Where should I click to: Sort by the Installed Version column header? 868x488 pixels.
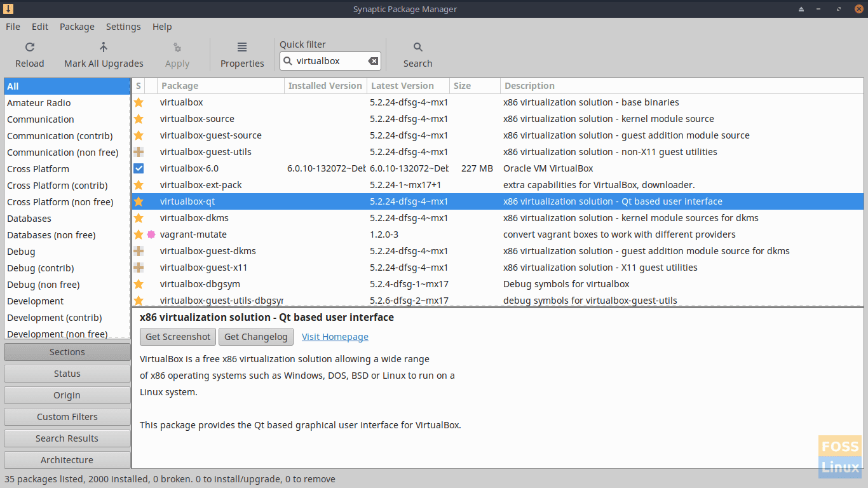[325, 86]
